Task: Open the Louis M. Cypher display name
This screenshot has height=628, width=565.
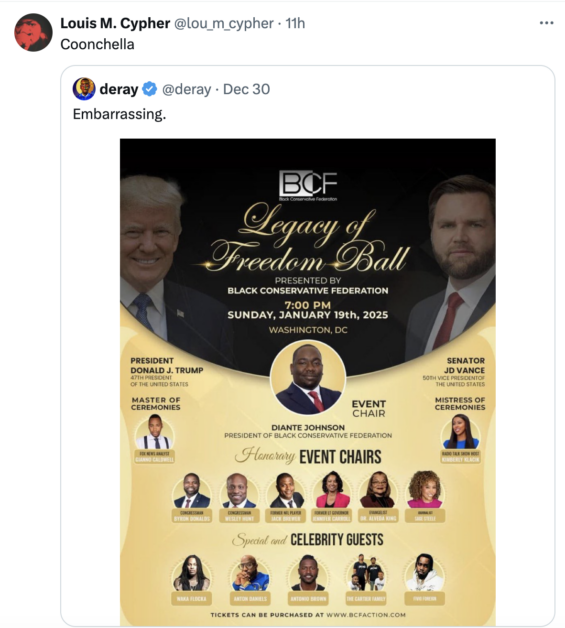Action: (x=115, y=23)
